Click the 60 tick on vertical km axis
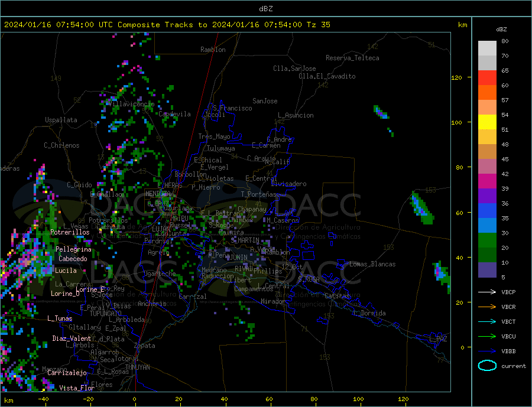 [x=459, y=213]
